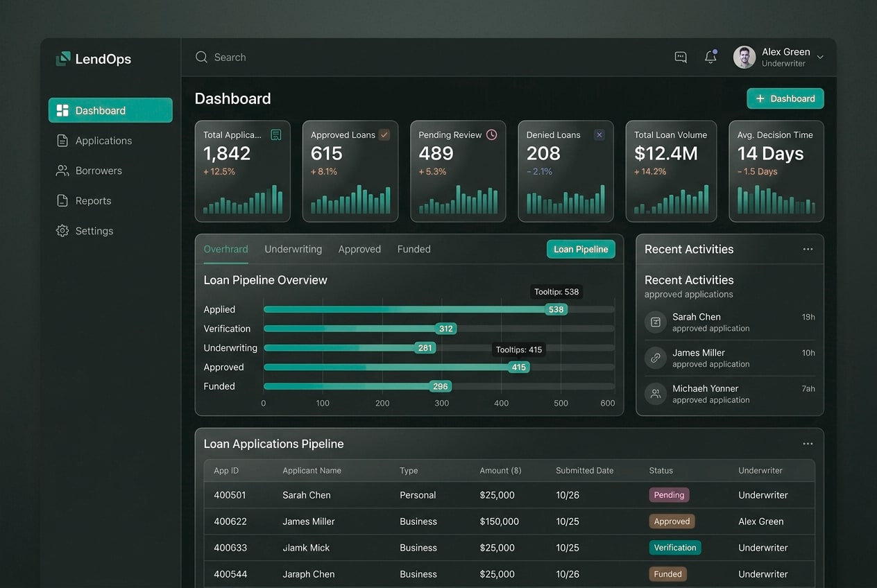Switch to the Funded tab

(414, 249)
